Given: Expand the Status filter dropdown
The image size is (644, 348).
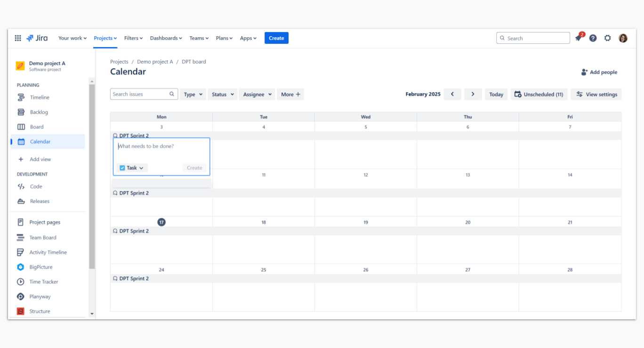Looking at the screenshot, I should (222, 95).
